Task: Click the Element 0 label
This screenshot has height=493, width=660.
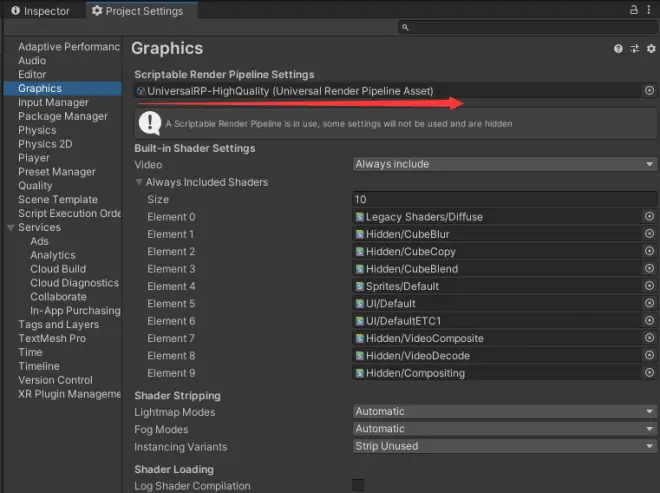Action: (171, 217)
